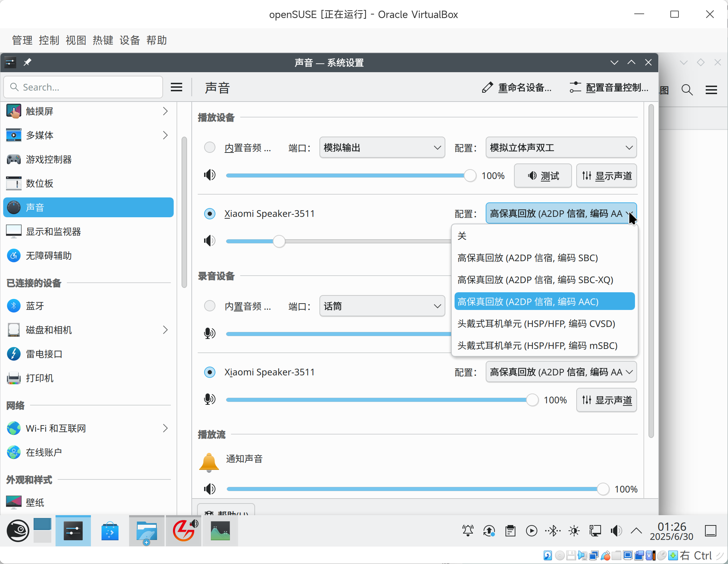Select Xiaomi Speaker-3511 as playback device
This screenshot has height=564, width=728.
(210, 213)
